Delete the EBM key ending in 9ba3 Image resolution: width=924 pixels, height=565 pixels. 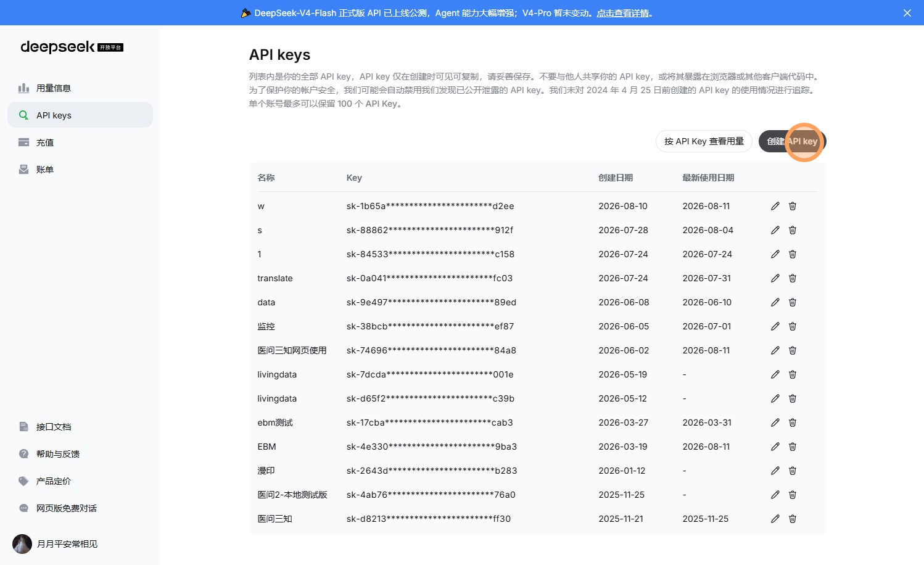793,447
